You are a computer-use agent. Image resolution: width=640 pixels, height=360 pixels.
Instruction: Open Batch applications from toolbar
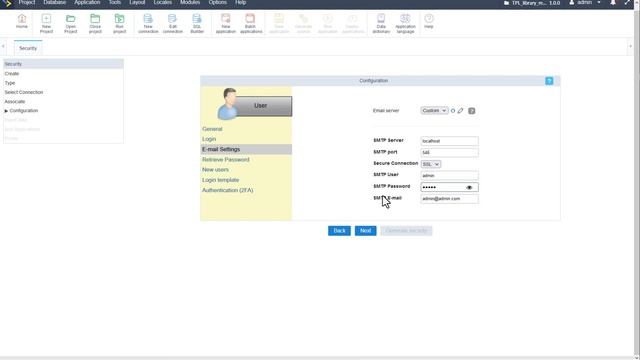[251, 24]
